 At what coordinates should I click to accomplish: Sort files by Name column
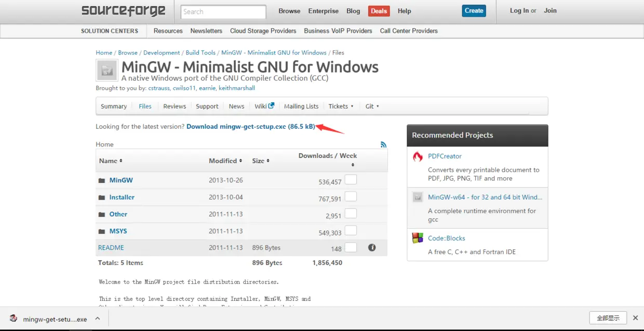click(x=111, y=161)
